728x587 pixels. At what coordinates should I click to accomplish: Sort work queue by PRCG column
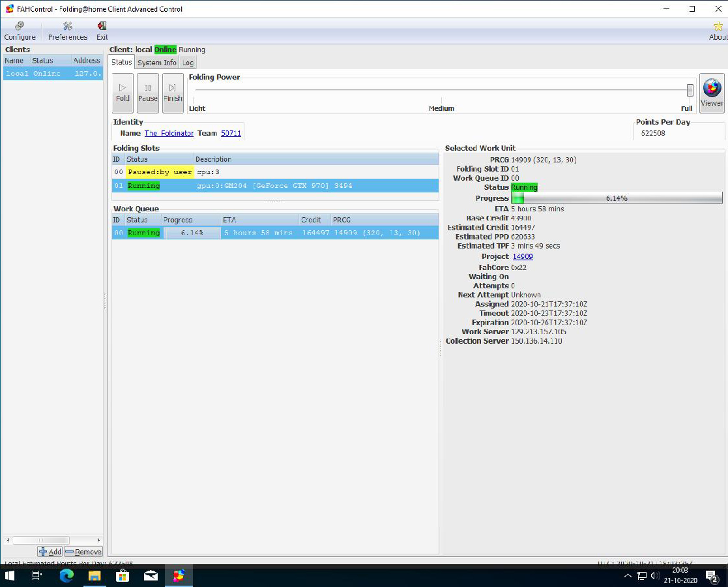pos(385,220)
